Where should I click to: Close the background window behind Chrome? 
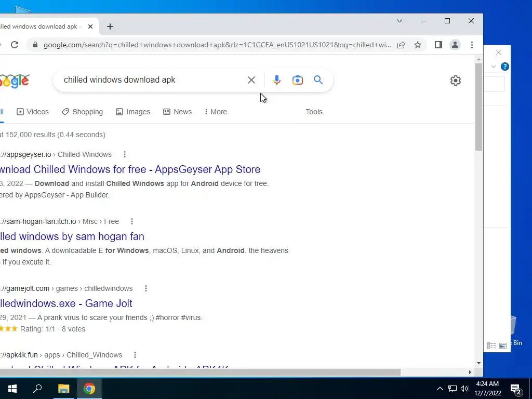[498, 52]
